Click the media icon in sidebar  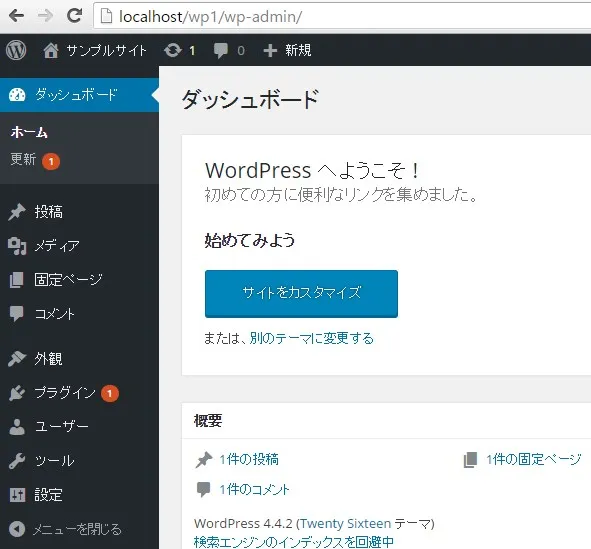point(17,246)
